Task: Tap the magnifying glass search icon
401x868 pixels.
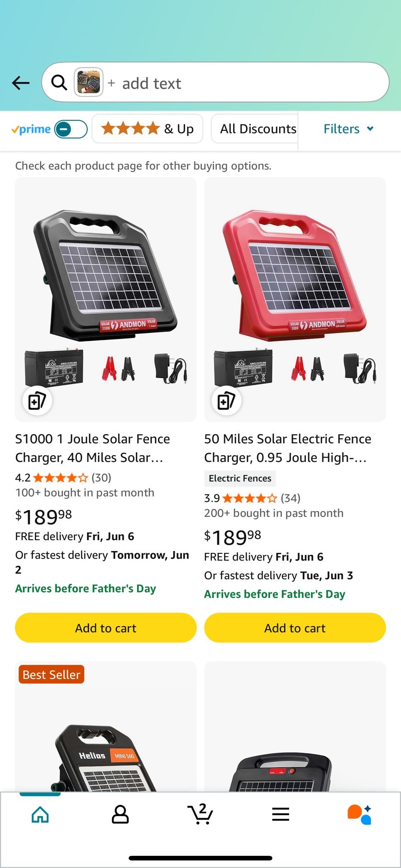Action: tap(59, 83)
